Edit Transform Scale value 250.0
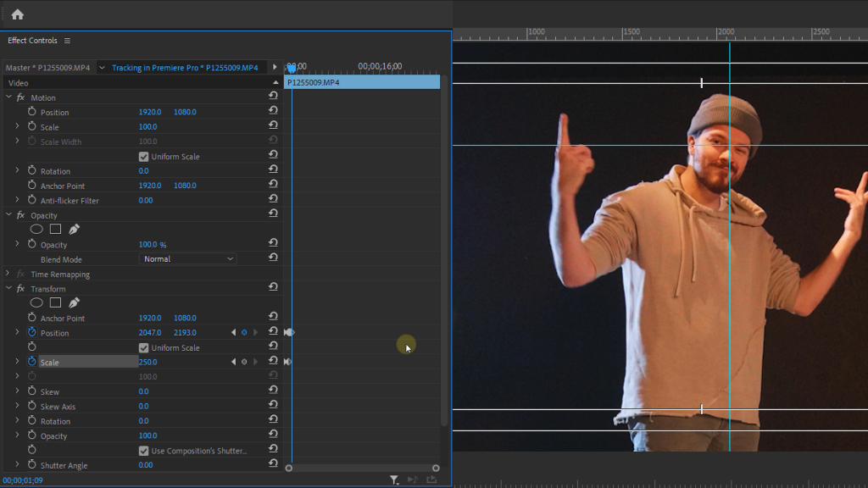868x488 pixels. pos(147,362)
